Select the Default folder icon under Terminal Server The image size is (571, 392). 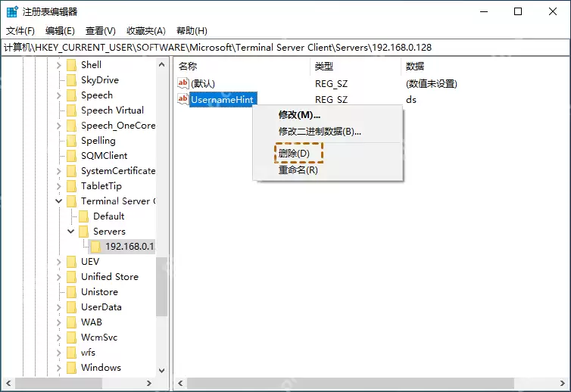pyautogui.click(x=84, y=216)
